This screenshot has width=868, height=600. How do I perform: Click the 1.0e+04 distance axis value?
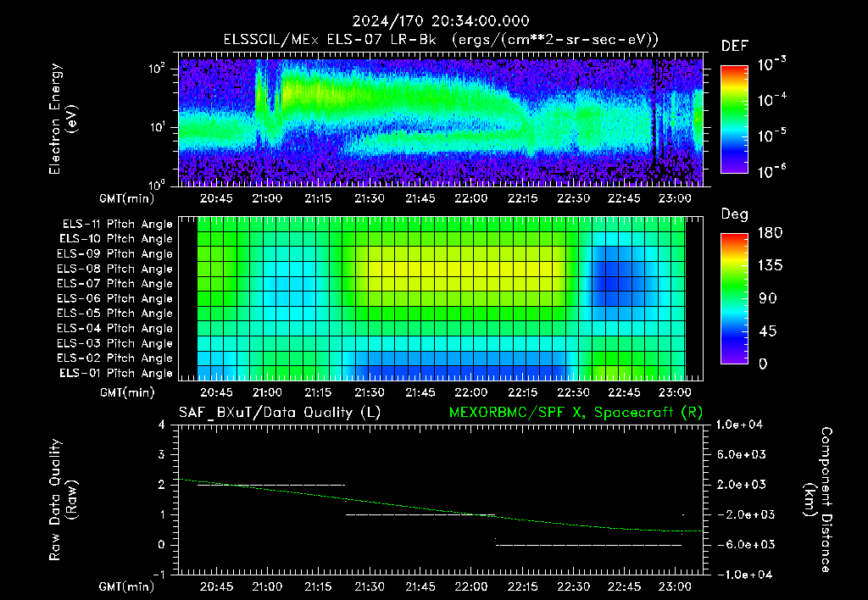point(739,425)
